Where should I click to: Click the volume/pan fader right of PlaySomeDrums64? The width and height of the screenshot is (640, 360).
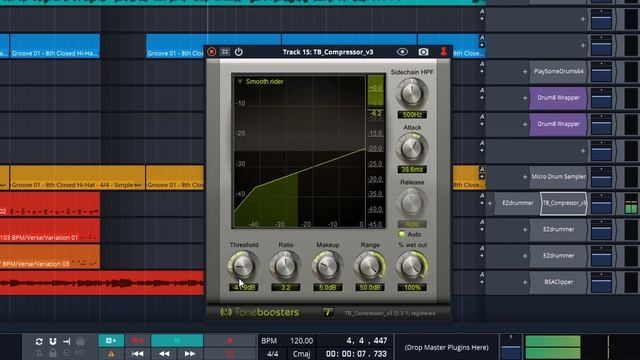pos(602,71)
